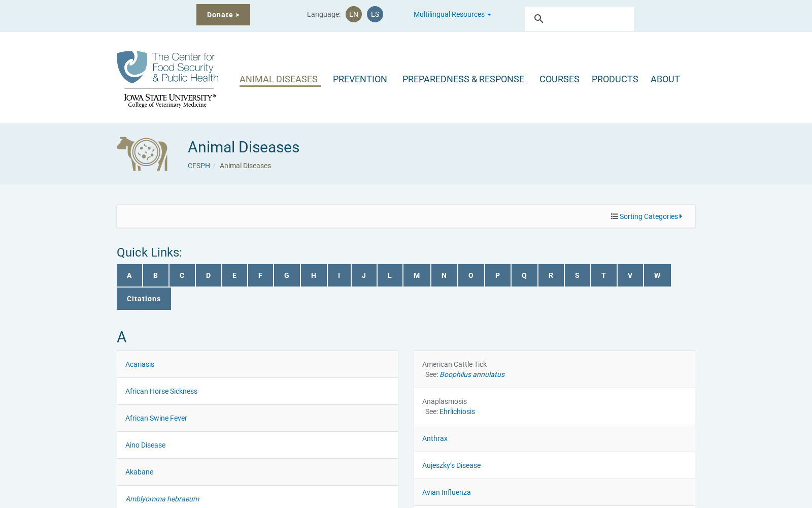The image size is (812, 508).
Task: Jump to letter R quick link
Action: click(551, 275)
